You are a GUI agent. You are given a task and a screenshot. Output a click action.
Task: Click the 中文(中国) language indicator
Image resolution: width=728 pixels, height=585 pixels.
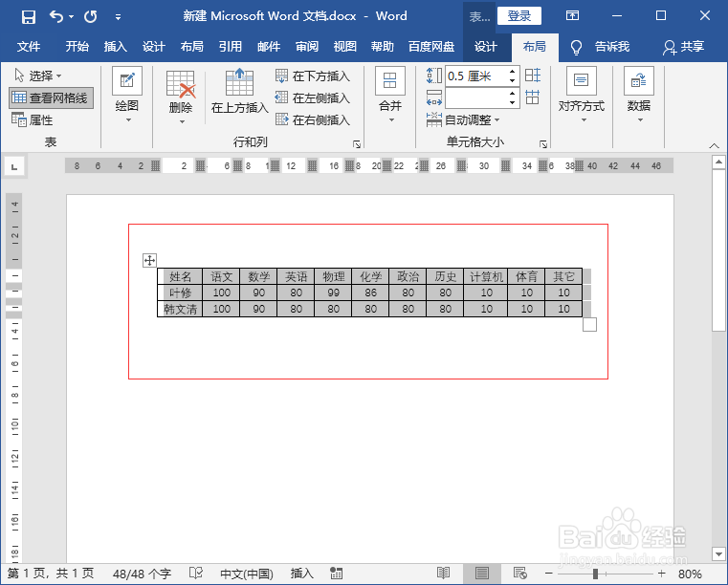[247, 574]
